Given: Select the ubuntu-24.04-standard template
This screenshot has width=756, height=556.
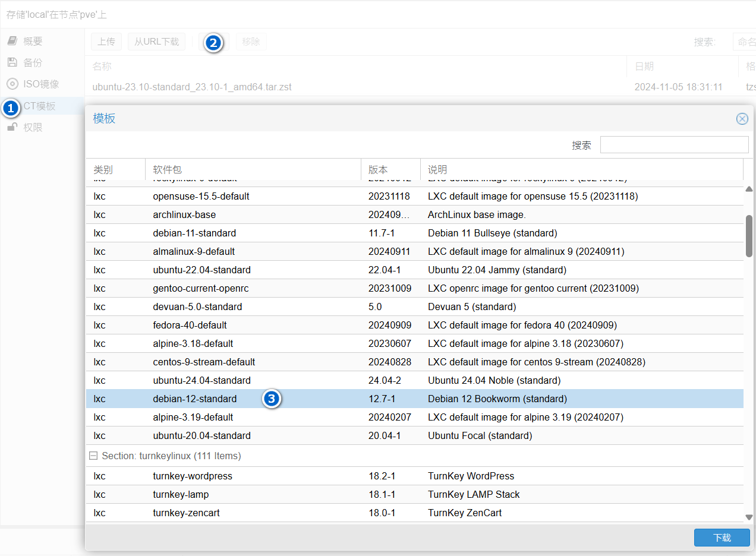Looking at the screenshot, I should pyautogui.click(x=414, y=380).
